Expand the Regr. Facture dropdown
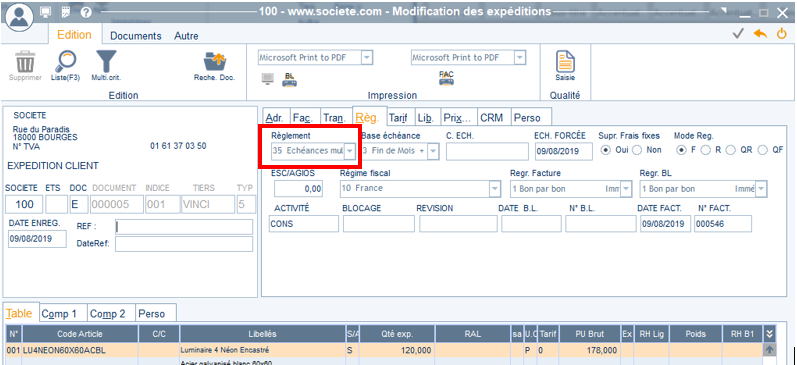The height and width of the screenshot is (365, 797). tap(626, 189)
